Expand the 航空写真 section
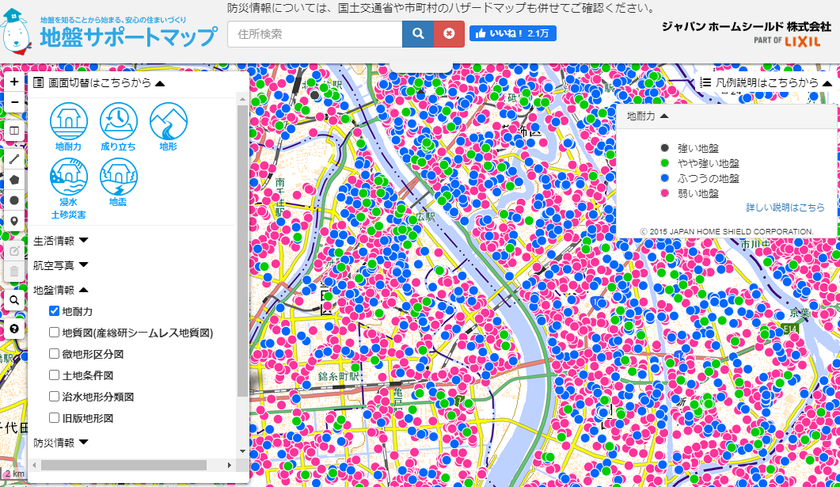Screen dimensions: 840x487 61,265
